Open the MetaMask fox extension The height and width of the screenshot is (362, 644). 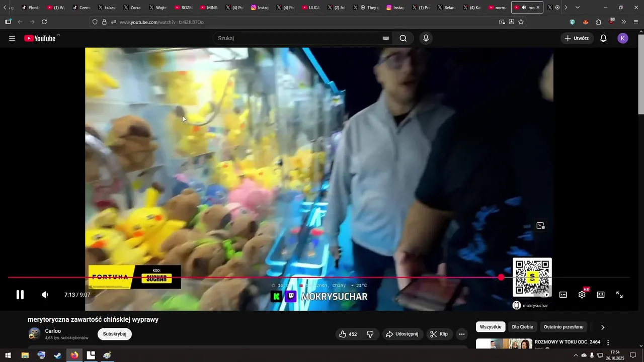coord(585,22)
